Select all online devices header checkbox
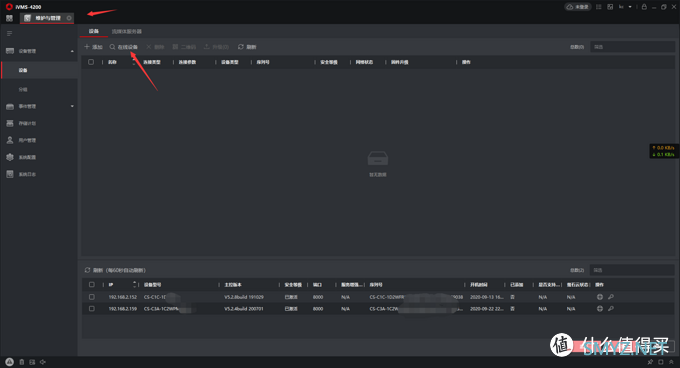This screenshot has width=680, height=368. pos(92,285)
